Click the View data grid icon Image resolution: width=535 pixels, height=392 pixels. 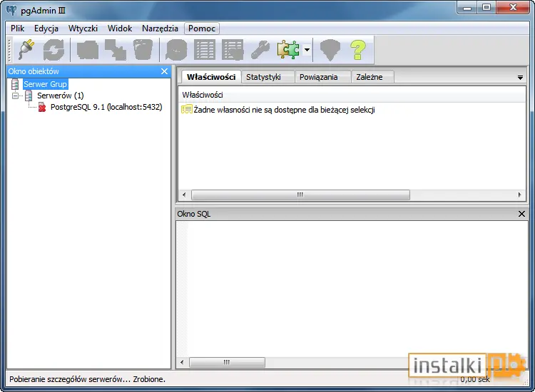click(205, 50)
